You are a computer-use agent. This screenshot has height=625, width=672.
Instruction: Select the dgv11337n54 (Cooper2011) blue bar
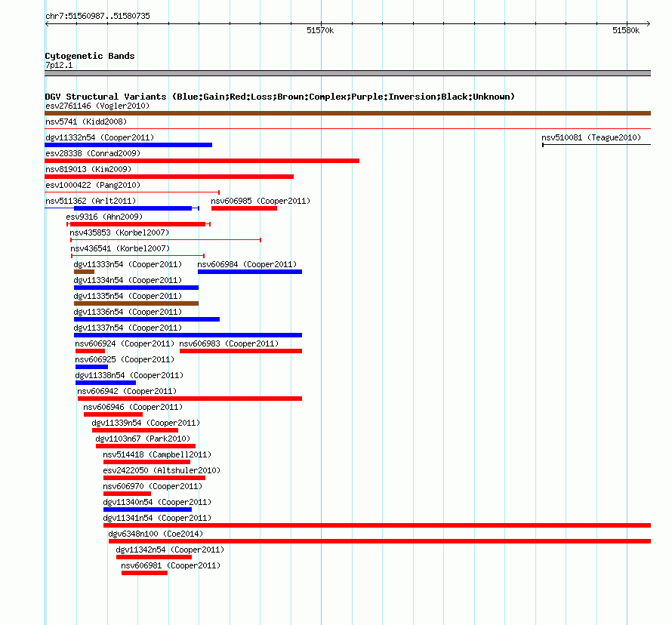click(x=188, y=335)
